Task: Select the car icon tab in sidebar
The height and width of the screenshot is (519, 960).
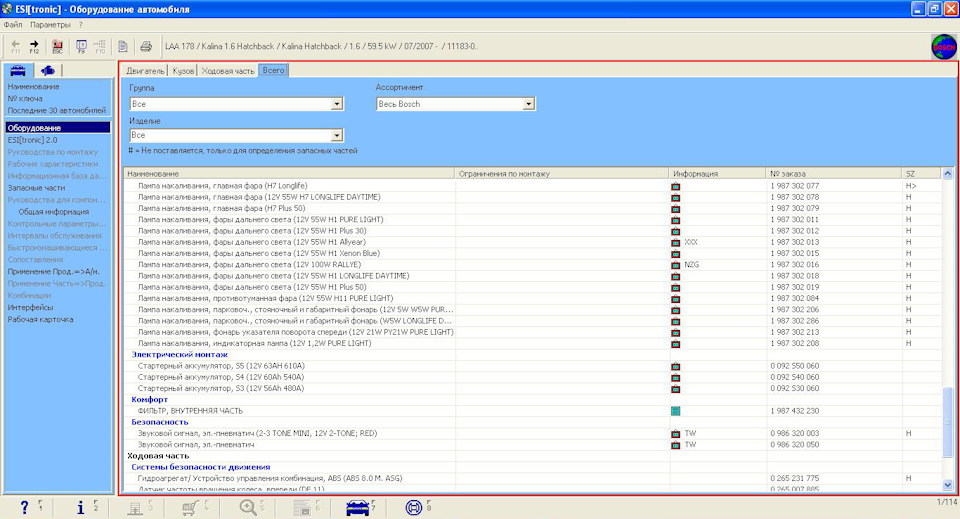Action: tap(18, 70)
